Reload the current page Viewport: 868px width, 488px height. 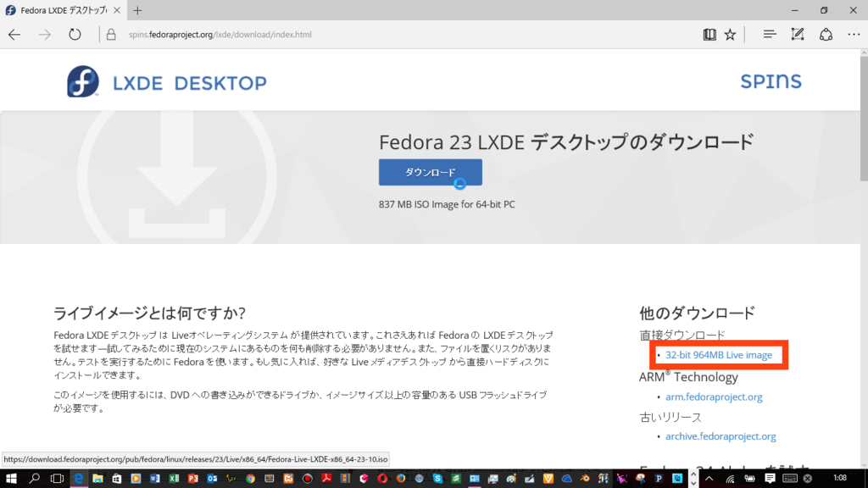click(75, 34)
